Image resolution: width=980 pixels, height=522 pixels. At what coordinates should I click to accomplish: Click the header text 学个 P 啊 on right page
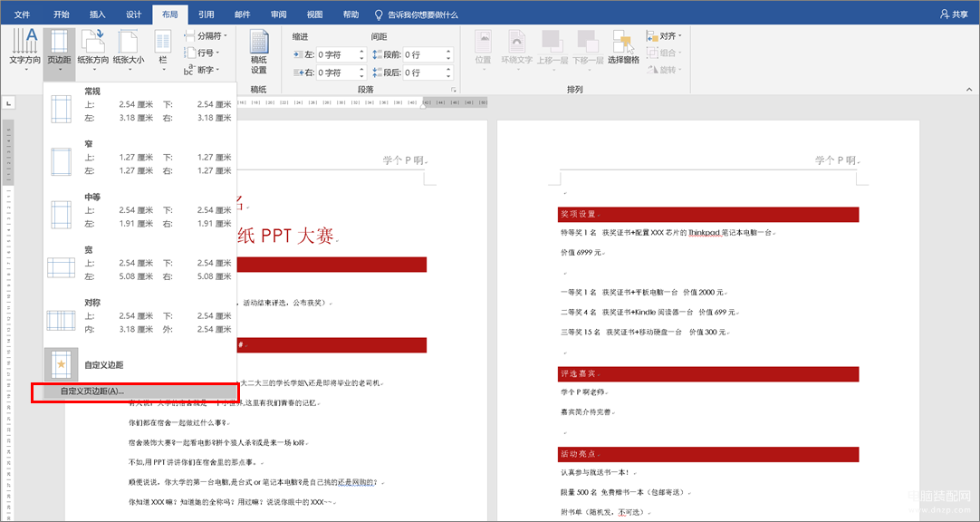tap(836, 160)
